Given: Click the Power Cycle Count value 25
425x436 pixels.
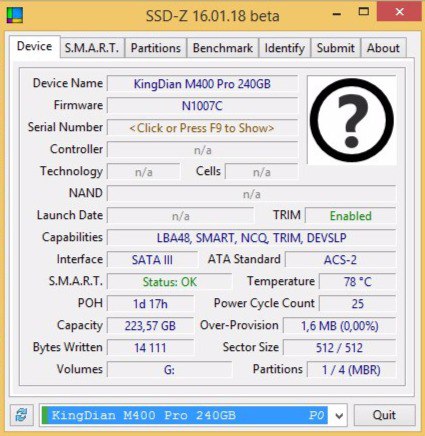Looking at the screenshot, I should point(358,304).
